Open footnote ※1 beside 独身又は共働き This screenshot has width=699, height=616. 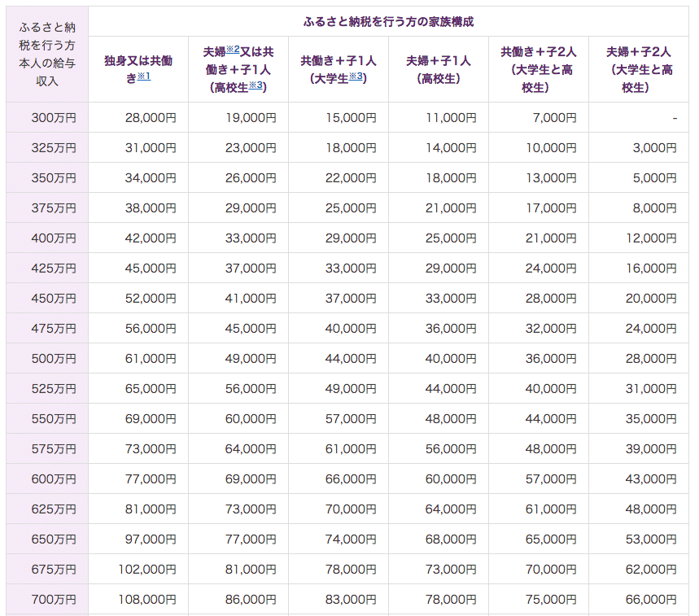[x=143, y=76]
